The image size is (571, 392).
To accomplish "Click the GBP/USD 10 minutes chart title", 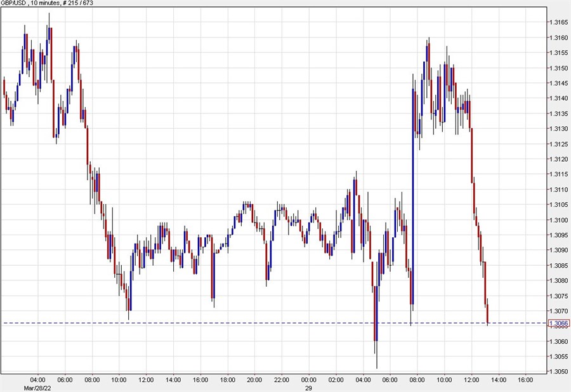I will (x=47, y=3).
